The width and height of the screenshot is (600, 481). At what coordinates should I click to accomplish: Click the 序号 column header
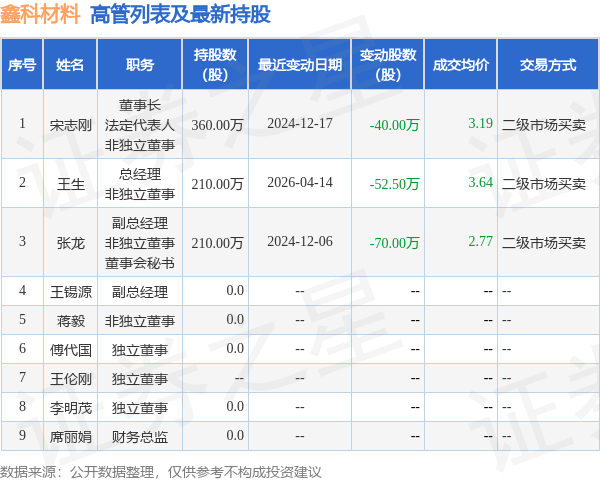tap(22, 65)
